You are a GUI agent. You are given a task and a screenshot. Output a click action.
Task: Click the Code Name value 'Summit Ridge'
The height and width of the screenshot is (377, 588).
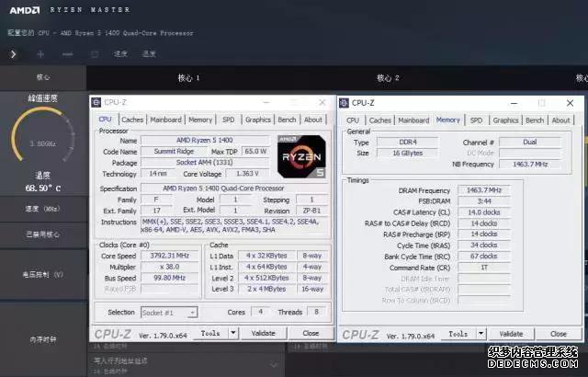click(174, 152)
